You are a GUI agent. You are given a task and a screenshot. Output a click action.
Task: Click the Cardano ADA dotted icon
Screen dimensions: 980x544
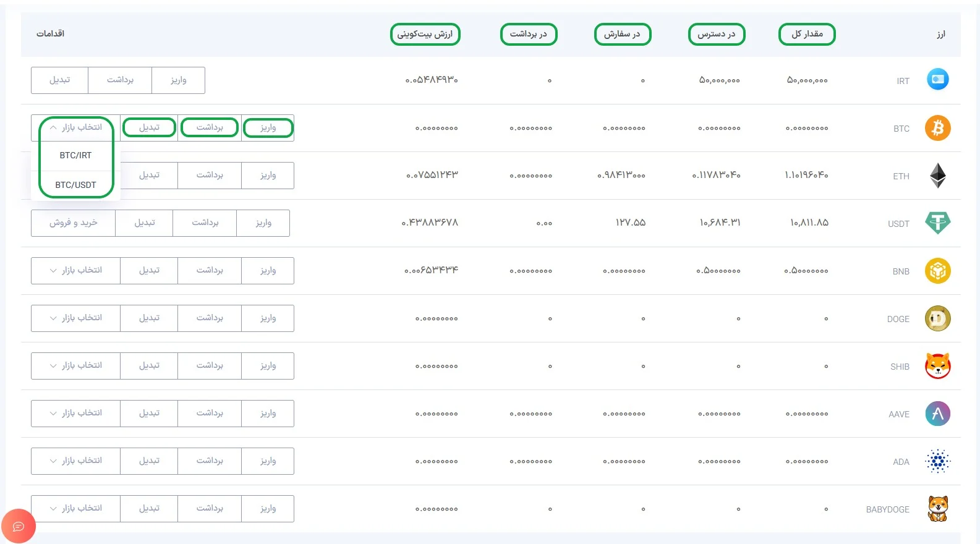(x=937, y=461)
